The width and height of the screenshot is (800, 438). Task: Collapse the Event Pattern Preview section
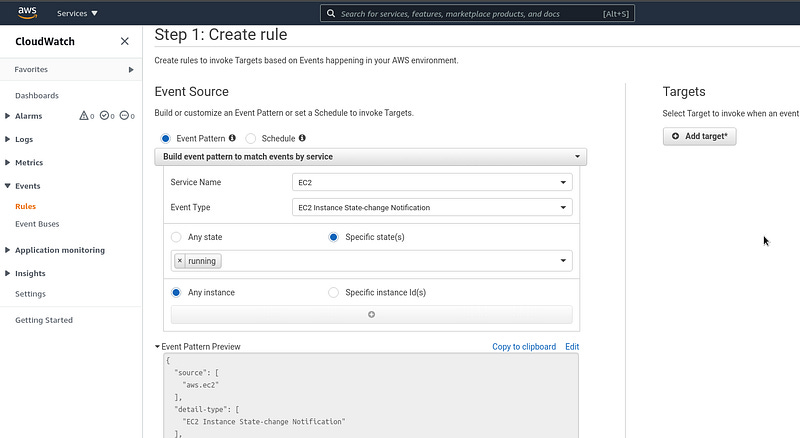coord(158,346)
